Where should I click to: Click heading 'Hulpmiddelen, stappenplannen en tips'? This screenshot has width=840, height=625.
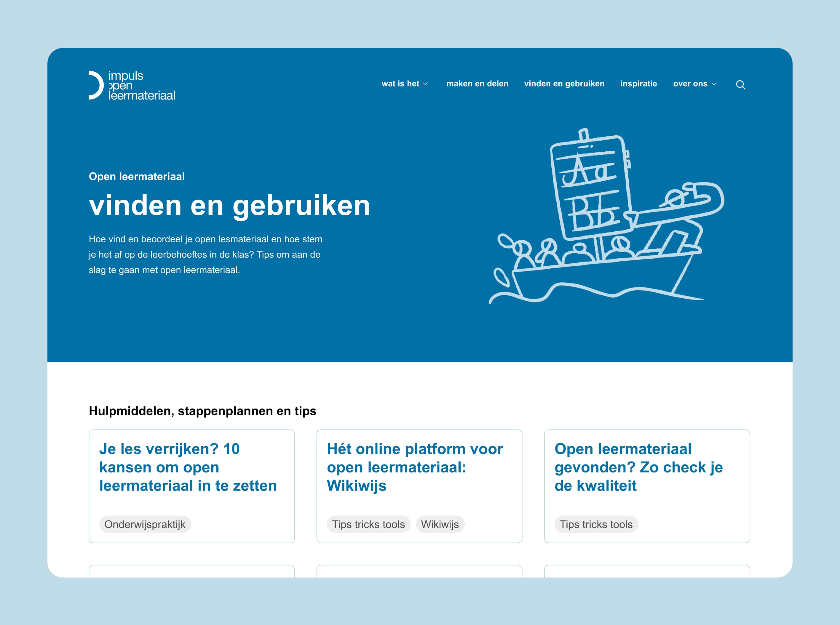tap(202, 411)
